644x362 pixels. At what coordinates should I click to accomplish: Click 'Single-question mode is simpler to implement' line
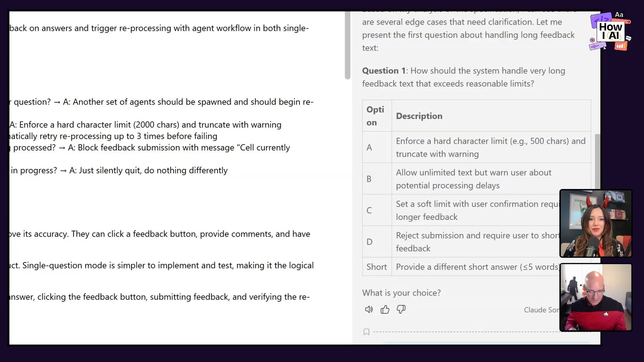pyautogui.click(x=161, y=265)
